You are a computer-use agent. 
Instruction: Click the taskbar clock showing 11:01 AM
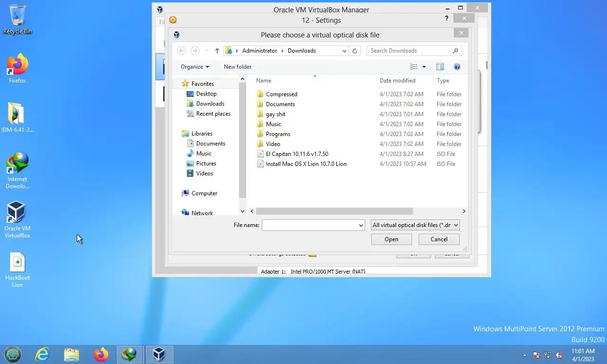[583, 355]
